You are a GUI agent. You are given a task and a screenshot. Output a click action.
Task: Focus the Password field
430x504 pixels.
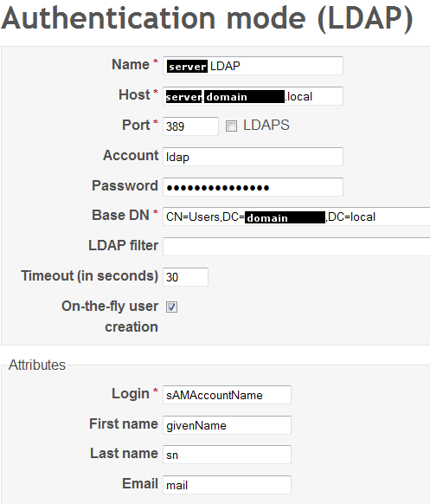point(253,187)
